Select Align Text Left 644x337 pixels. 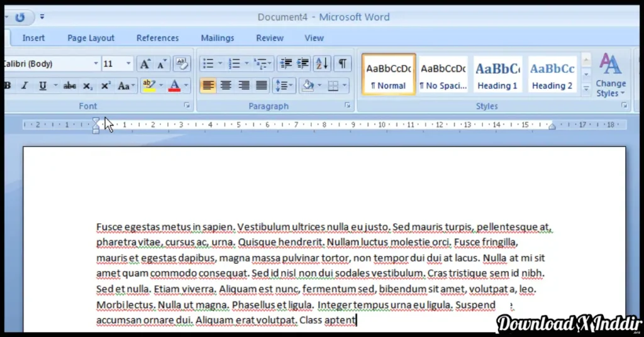click(x=208, y=86)
